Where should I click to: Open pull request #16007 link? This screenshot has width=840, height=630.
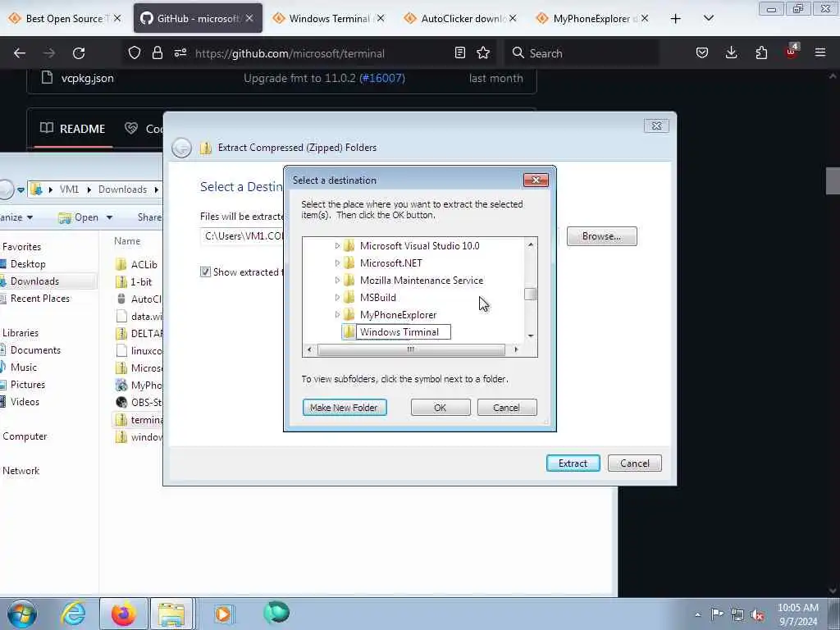click(382, 78)
